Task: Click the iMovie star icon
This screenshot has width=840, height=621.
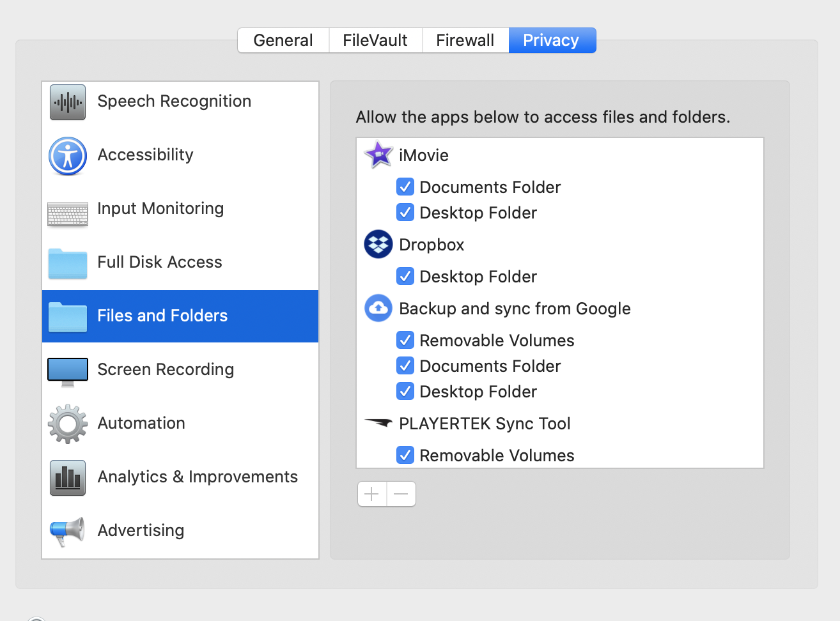Action: point(378,155)
